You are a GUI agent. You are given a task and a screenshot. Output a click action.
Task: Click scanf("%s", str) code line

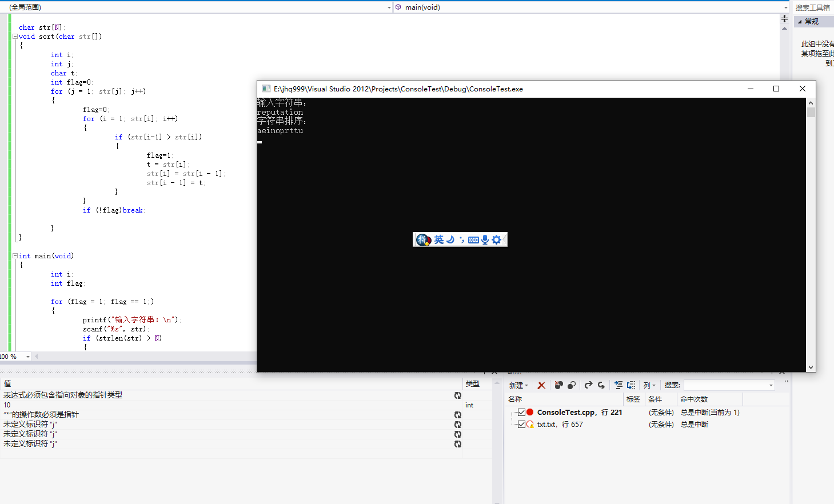coord(116,329)
